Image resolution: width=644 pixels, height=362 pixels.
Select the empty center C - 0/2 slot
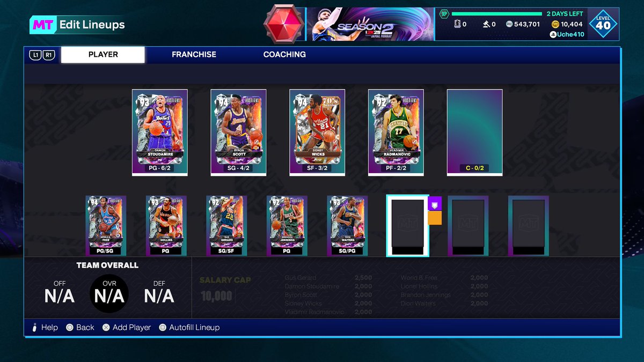[475, 132]
